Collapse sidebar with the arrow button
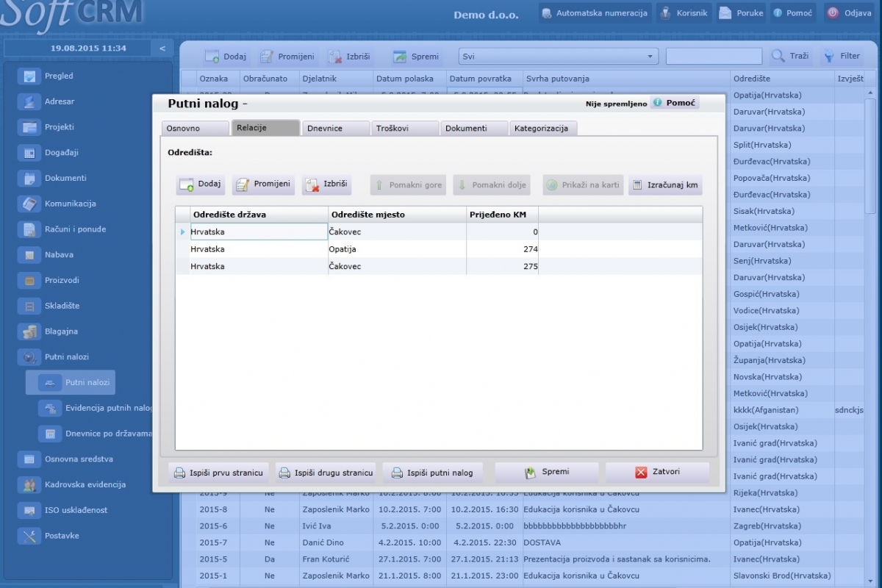 click(x=162, y=49)
